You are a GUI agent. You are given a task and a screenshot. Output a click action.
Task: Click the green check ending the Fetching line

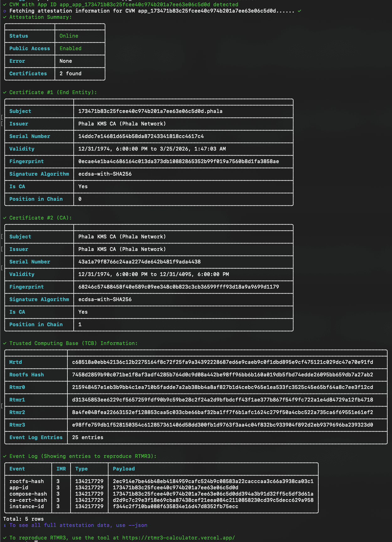pyautogui.click(x=299, y=11)
